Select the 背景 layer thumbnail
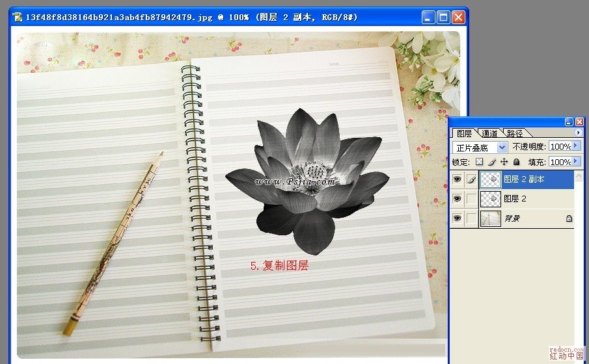Viewport: 589px width, 364px height. 491,218
